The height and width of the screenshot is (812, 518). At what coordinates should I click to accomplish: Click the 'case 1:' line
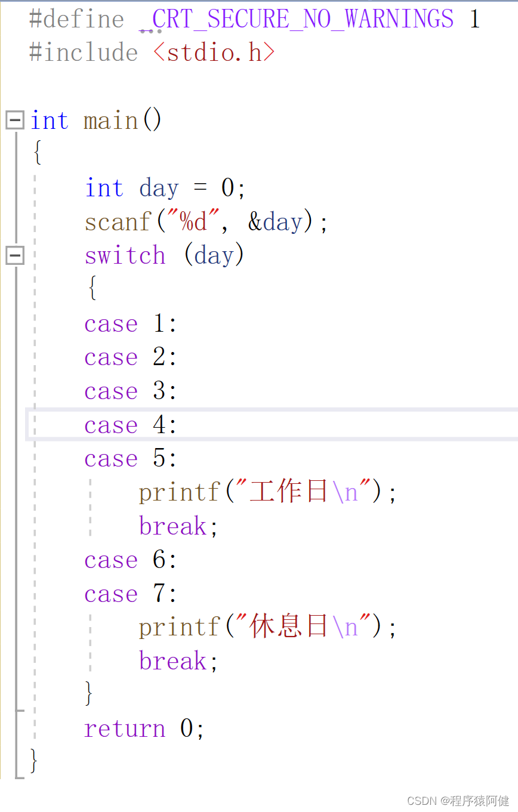click(x=131, y=324)
